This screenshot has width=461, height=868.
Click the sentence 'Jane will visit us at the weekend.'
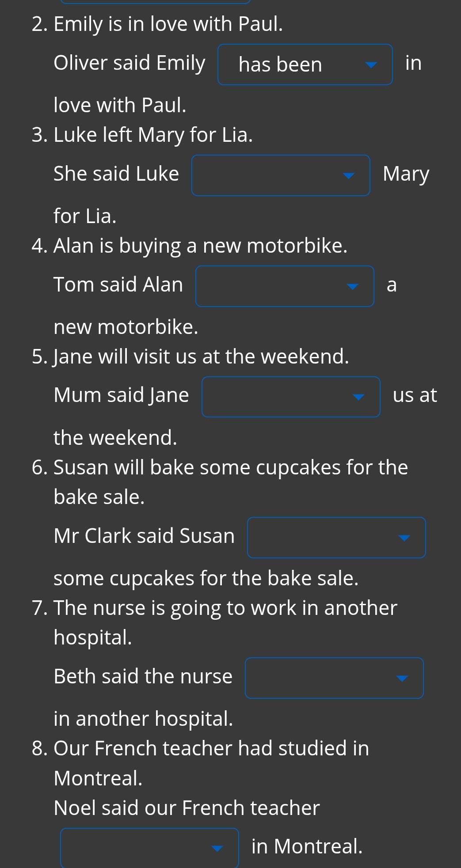201,356
